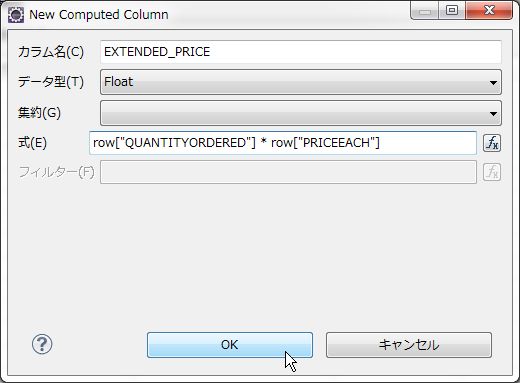
Task: Open the データ型(T) Float dropdown
Action: (x=301, y=82)
